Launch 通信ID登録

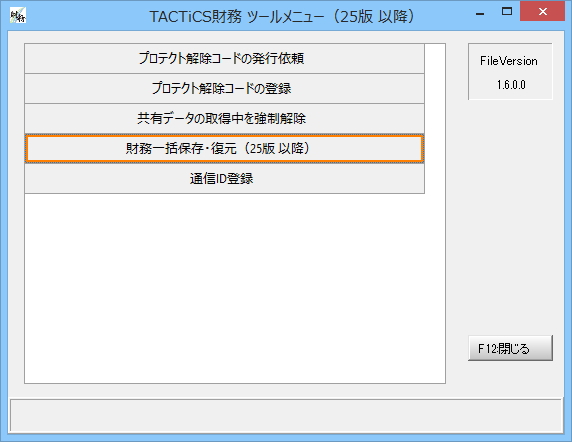point(224,179)
